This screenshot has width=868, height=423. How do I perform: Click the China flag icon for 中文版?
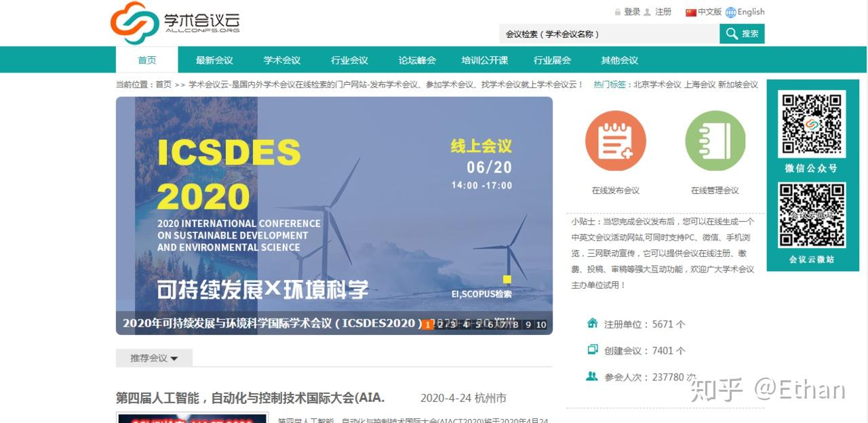click(691, 12)
